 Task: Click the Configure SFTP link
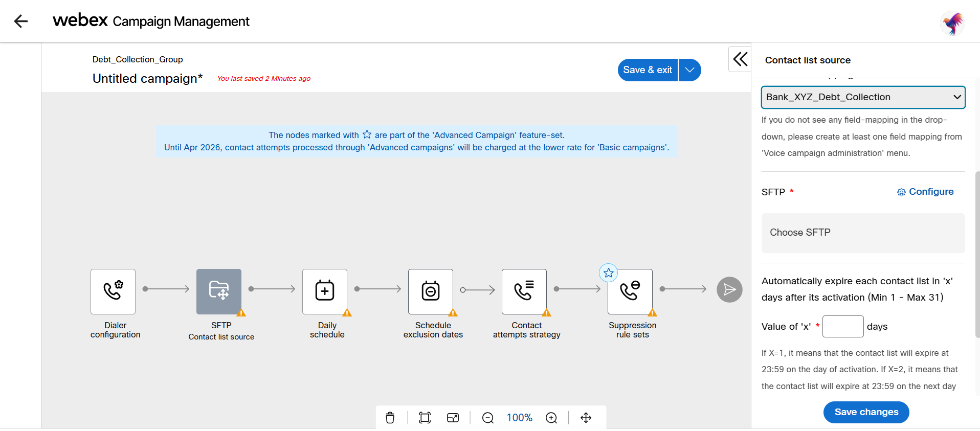coord(925,192)
